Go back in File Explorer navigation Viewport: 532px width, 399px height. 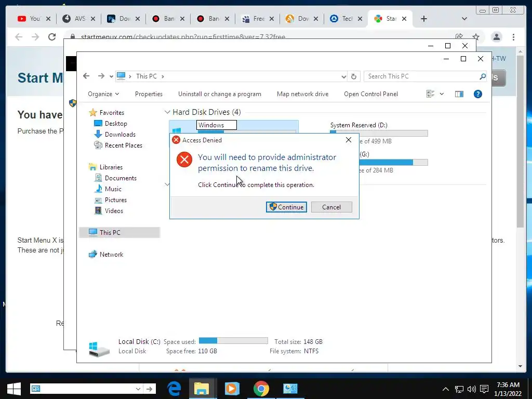pyautogui.click(x=86, y=76)
